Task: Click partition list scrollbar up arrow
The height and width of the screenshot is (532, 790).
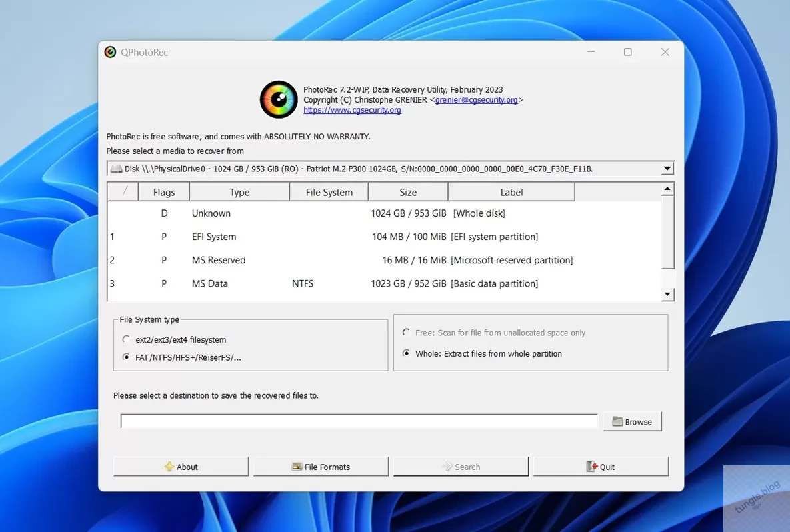Action: click(x=667, y=189)
